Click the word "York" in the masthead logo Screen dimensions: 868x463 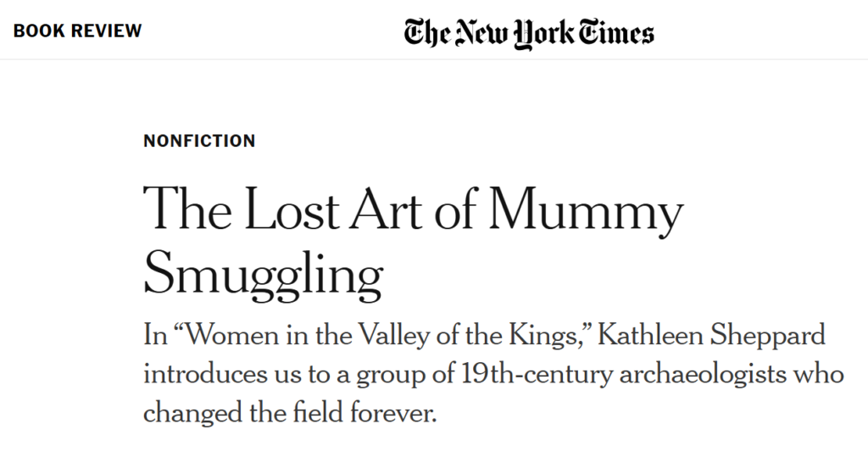pos(543,33)
